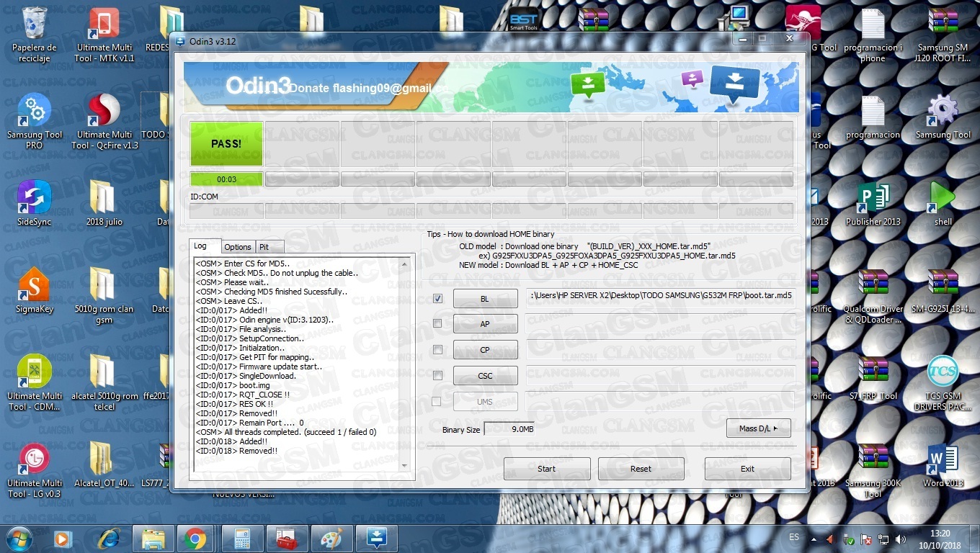Click the volume speaker tray icon
Screen dimensions: 980x553
point(900,539)
